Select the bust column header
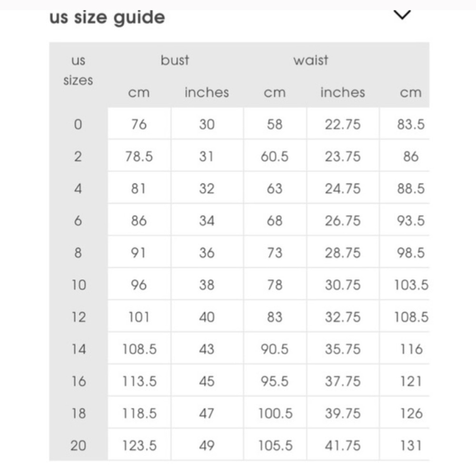The height and width of the screenshot is (476, 476). coord(175,60)
